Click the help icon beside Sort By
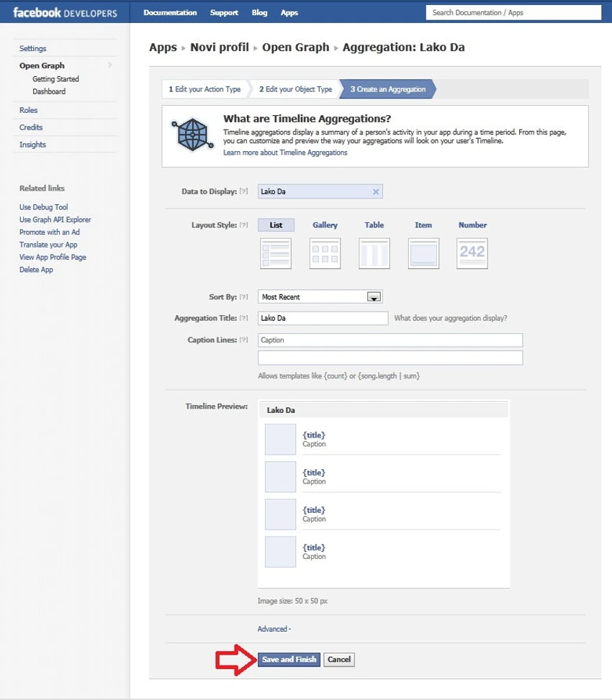 243,297
